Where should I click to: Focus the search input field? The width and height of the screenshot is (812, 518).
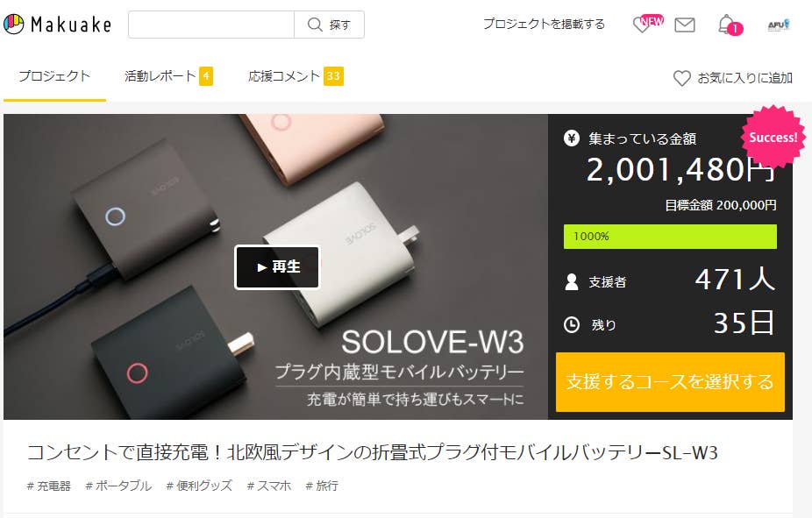click(211, 25)
